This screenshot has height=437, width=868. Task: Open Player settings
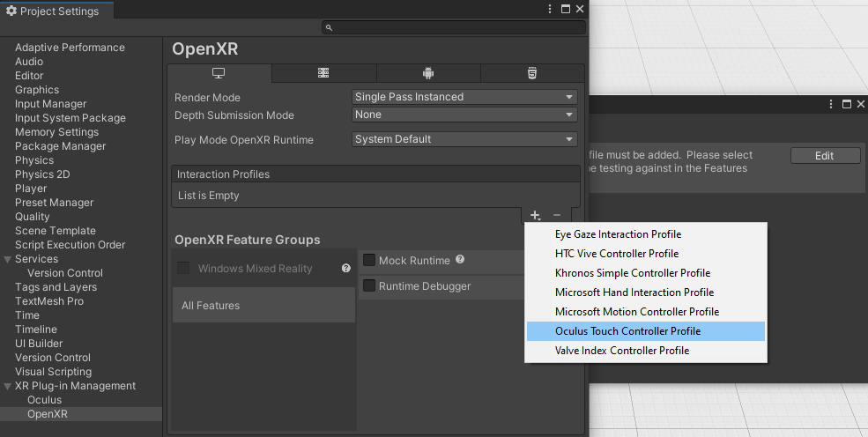pos(31,188)
